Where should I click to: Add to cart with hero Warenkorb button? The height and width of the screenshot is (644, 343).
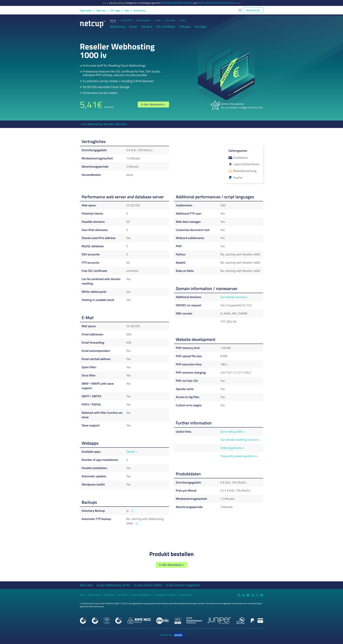[153, 104]
